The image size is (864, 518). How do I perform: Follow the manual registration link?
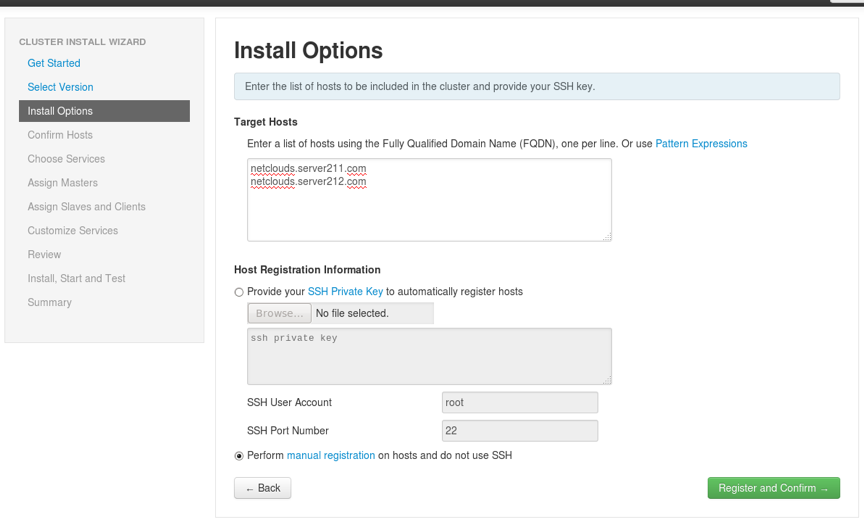point(331,455)
